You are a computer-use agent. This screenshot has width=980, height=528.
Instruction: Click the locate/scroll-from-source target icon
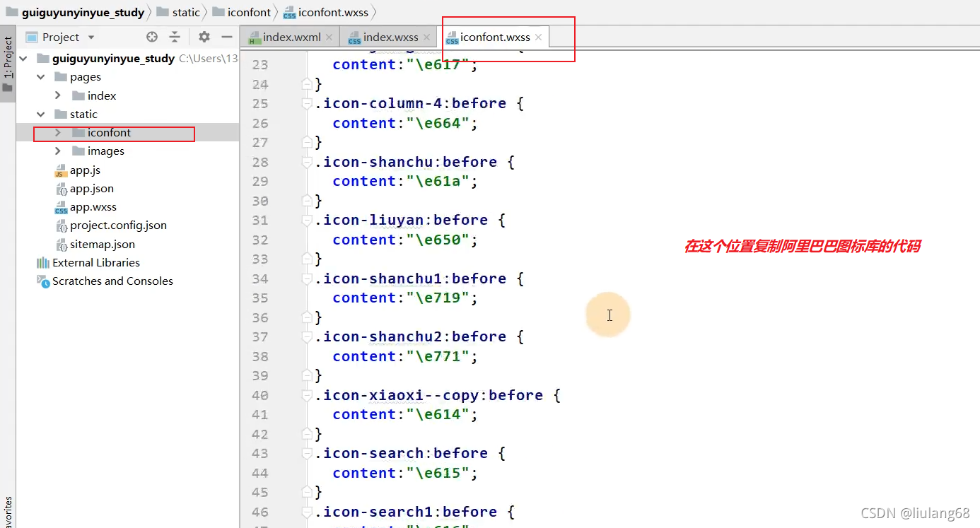[152, 37]
